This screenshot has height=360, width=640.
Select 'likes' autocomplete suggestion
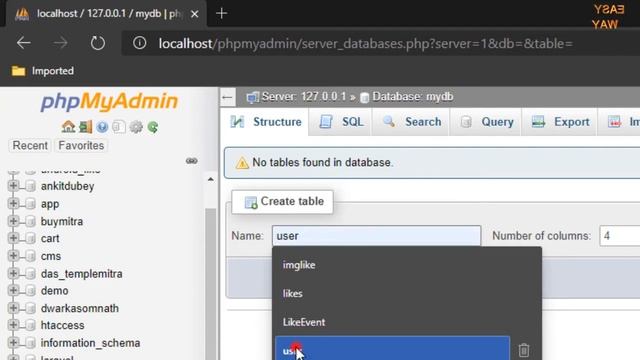(293, 293)
